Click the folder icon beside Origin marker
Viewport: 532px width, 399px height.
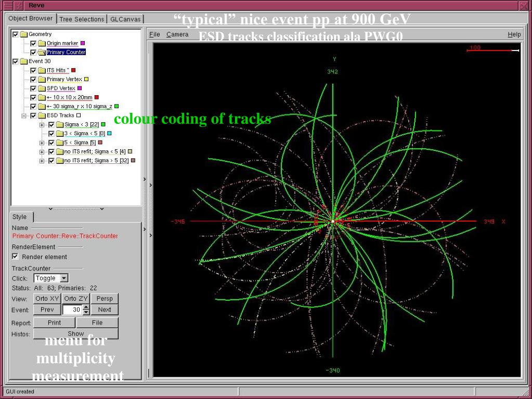(x=42, y=43)
